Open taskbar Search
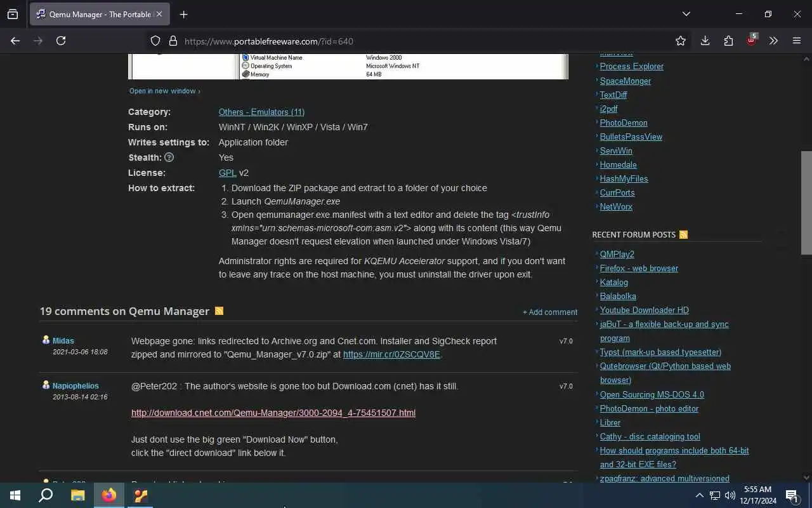 pyautogui.click(x=46, y=495)
